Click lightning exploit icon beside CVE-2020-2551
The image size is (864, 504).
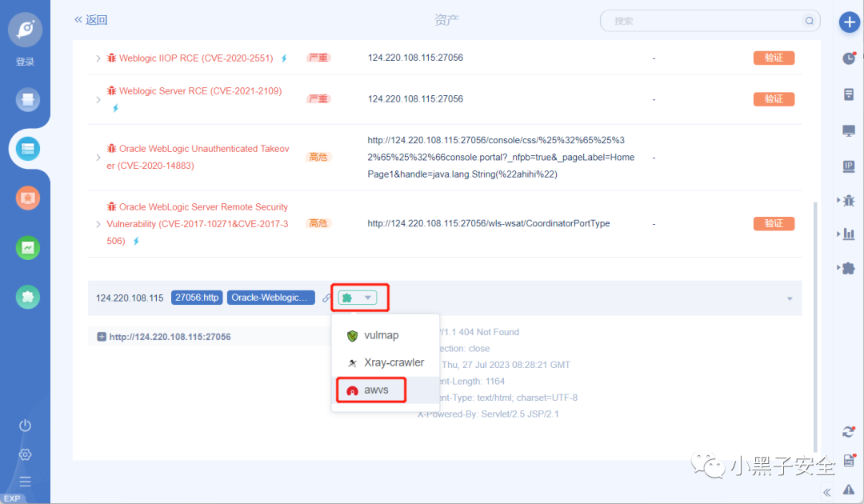click(284, 58)
